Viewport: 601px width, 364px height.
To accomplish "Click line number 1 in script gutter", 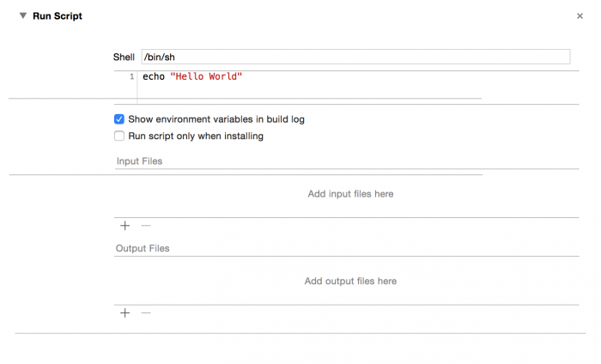I will pyautogui.click(x=131, y=77).
